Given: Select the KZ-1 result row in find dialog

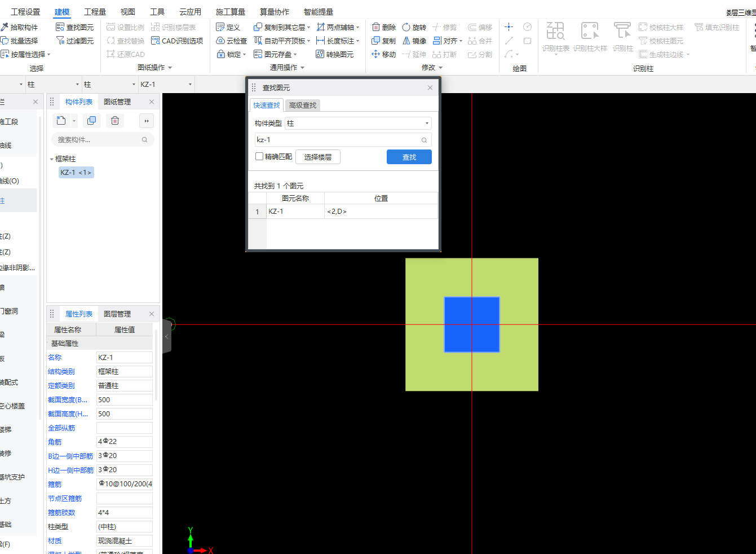Looking at the screenshot, I should coord(295,211).
